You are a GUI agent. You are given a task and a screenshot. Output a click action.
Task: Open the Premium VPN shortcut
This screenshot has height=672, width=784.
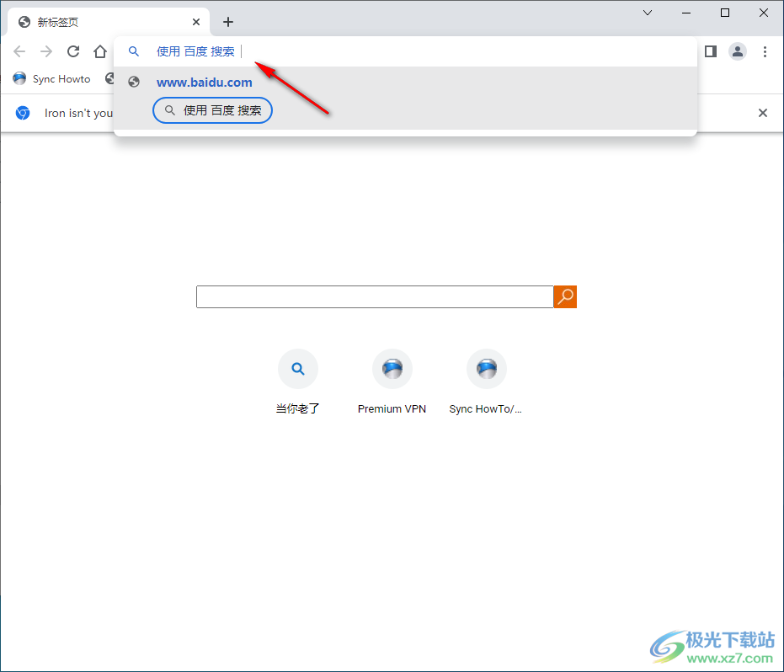392,382
